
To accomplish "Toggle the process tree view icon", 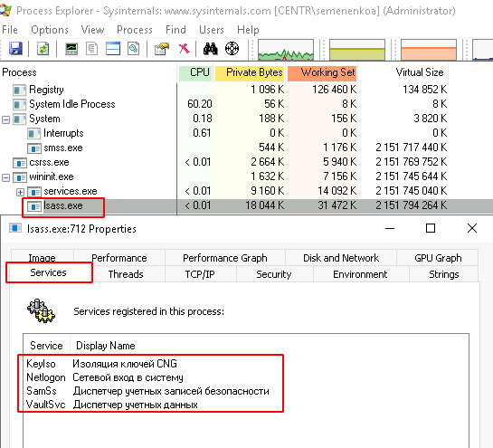I will pos(92,49).
